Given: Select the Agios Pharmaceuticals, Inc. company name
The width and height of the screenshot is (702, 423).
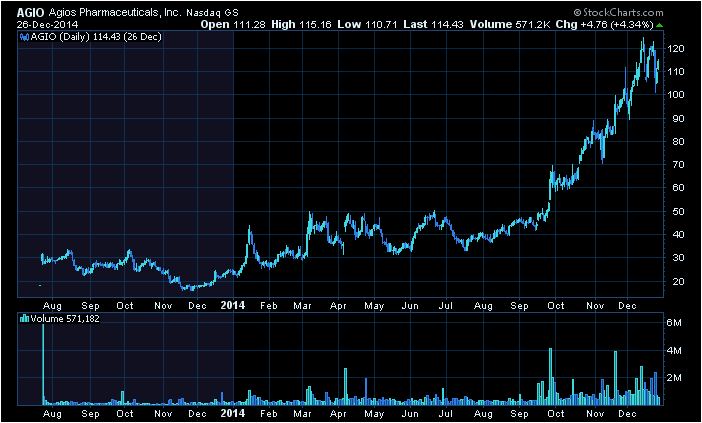Looking at the screenshot, I should pos(114,13).
